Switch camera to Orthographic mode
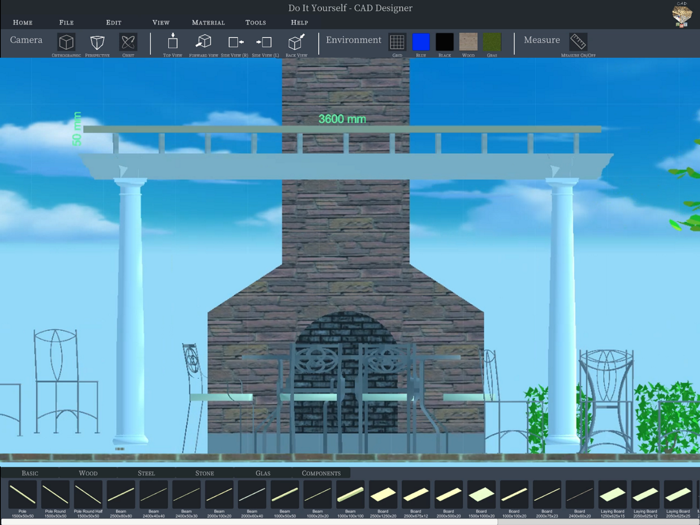700x525 pixels. pyautogui.click(x=66, y=43)
